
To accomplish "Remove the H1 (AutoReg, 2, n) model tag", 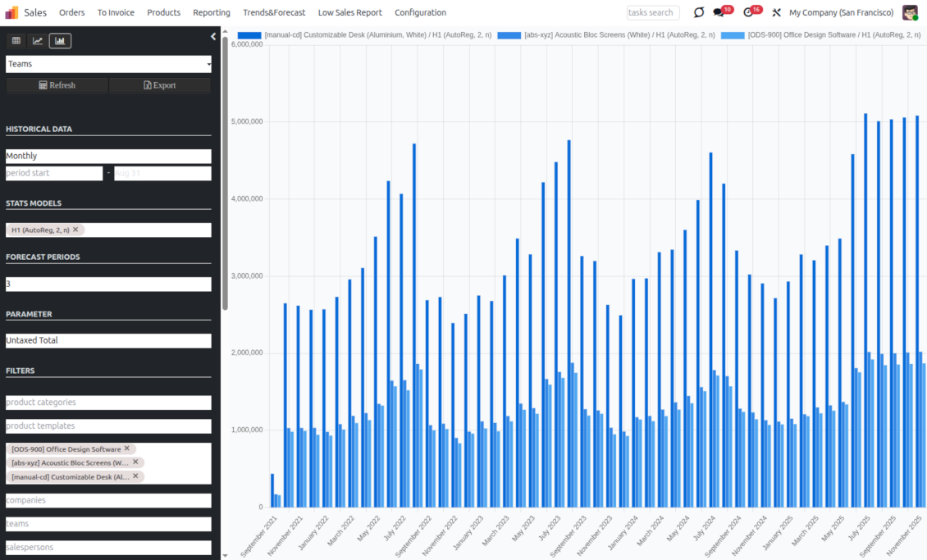I will (75, 230).
